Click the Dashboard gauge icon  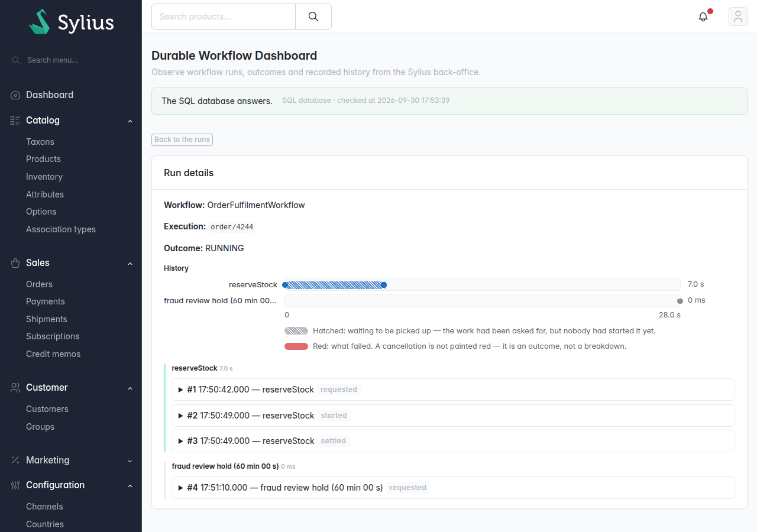[x=15, y=95]
